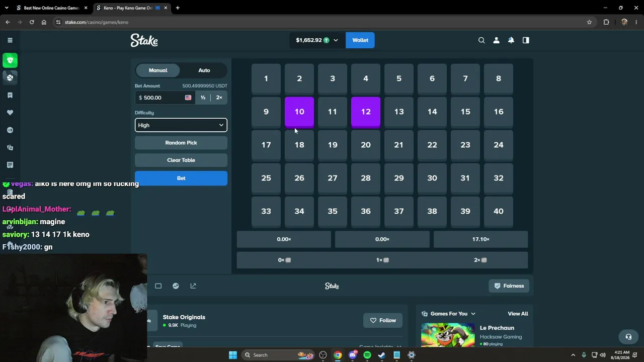Select Keno number 14
The height and width of the screenshot is (362, 644).
[x=432, y=112]
